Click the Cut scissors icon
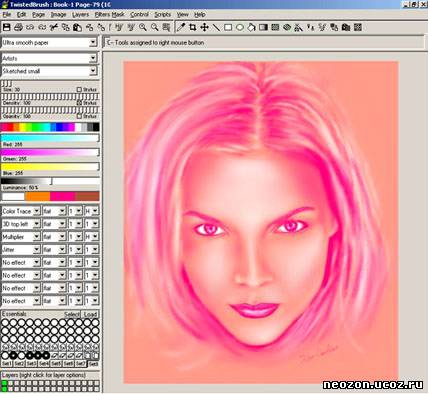 pyautogui.click(x=54, y=27)
